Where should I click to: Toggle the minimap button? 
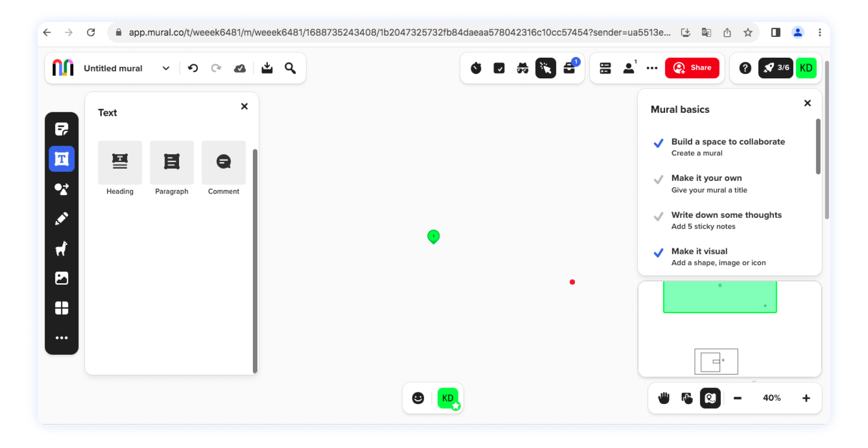point(710,398)
